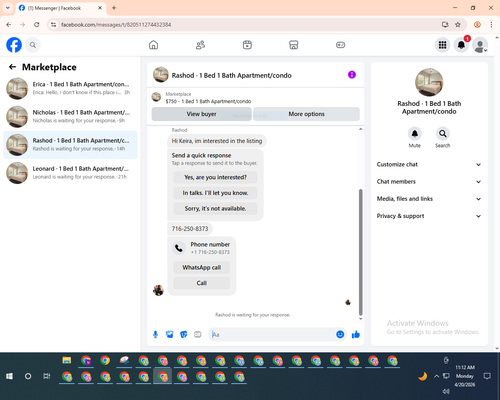Screen dimensions: 500x400
Task: Click the phone handset icon in message
Action: pos(179,248)
